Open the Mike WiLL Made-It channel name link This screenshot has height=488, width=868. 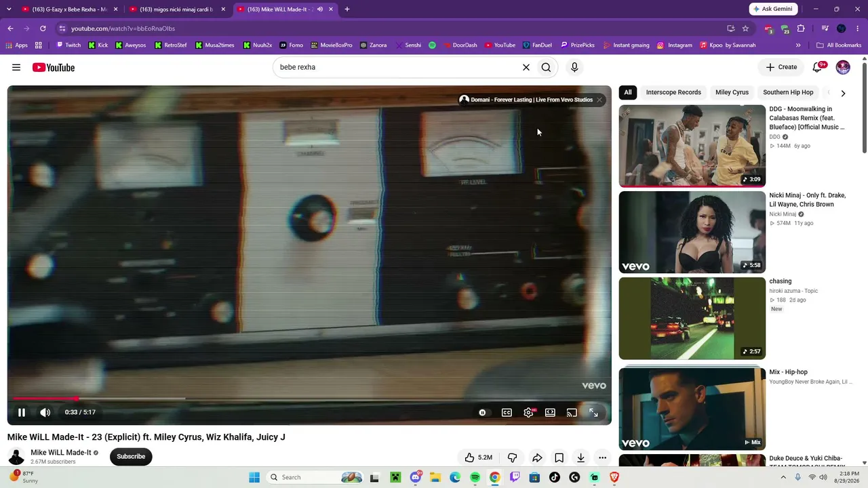60,452
